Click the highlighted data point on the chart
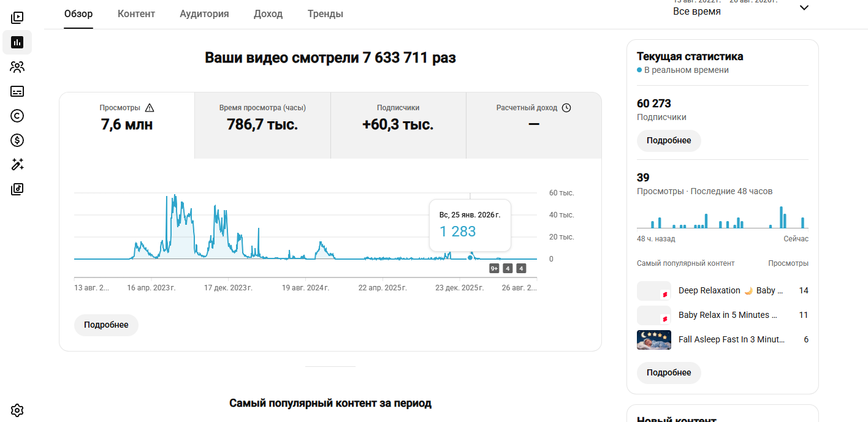This screenshot has width=868, height=422. [x=470, y=257]
